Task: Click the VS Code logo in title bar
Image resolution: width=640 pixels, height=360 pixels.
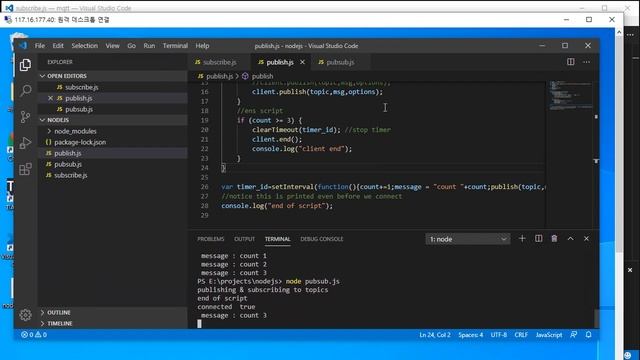Action: [23, 46]
